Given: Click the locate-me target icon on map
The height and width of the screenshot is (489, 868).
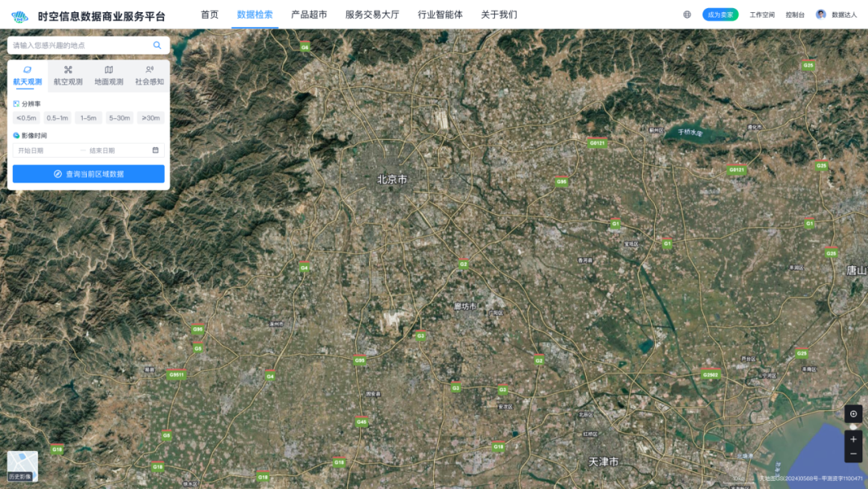Looking at the screenshot, I should 854,413.
